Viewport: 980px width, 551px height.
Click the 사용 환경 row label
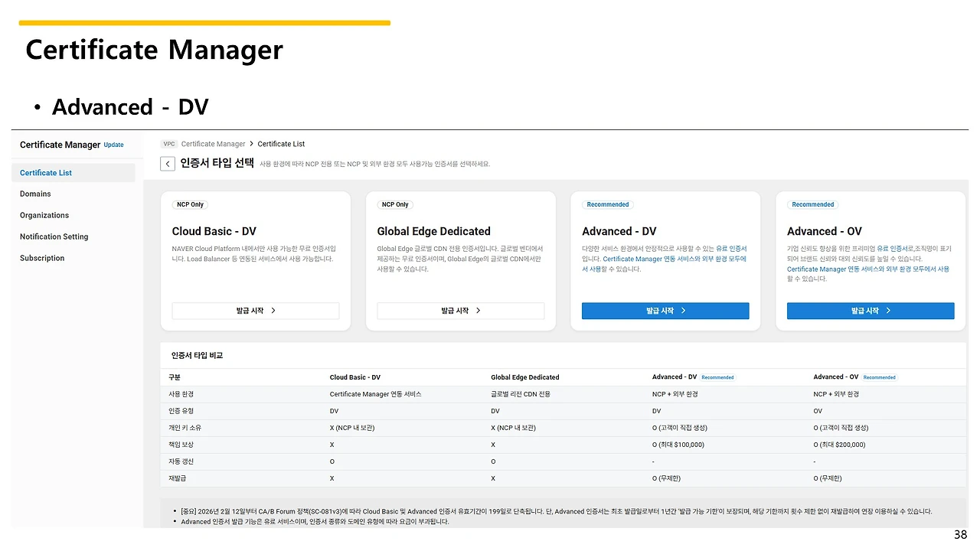point(181,394)
